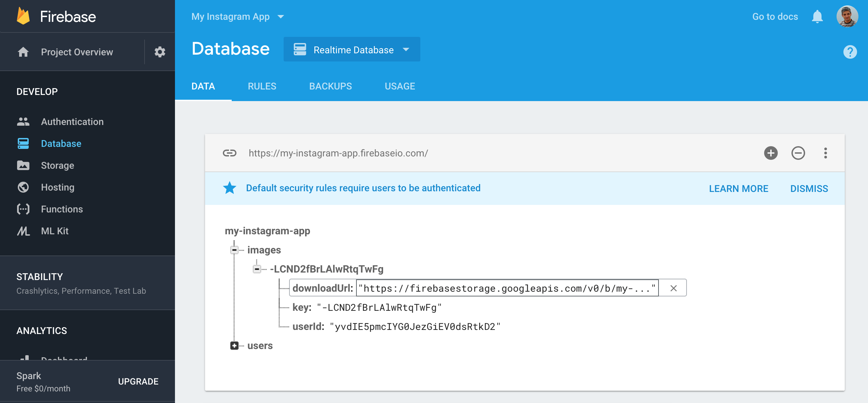This screenshot has height=403, width=868.
Task: Click the Project Overview label
Action: (x=77, y=52)
